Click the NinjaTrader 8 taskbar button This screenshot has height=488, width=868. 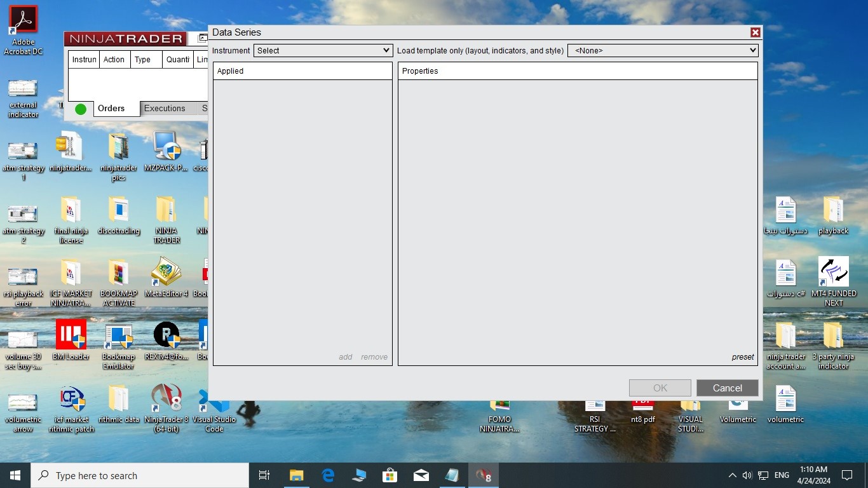484,475
